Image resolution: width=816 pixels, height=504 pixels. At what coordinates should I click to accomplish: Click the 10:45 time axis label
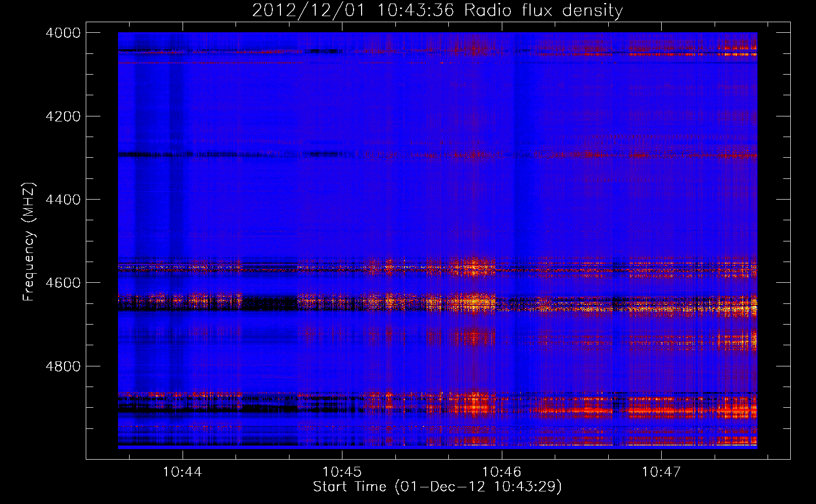click(x=342, y=472)
